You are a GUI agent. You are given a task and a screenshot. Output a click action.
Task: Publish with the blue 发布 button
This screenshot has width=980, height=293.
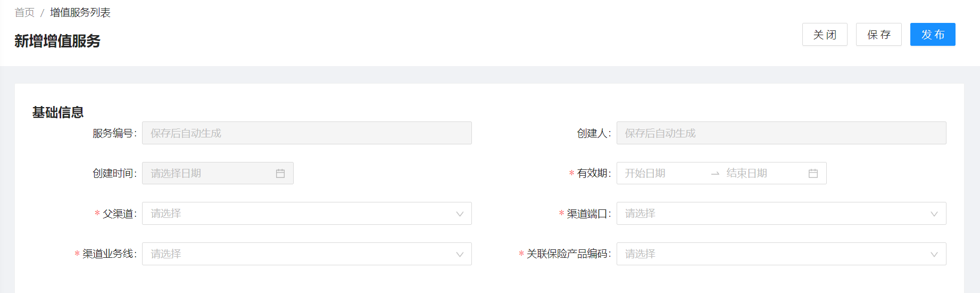coord(933,35)
